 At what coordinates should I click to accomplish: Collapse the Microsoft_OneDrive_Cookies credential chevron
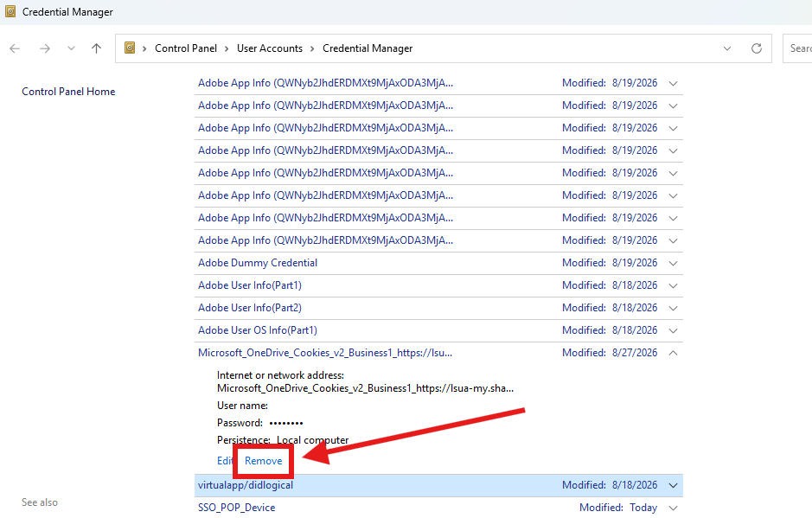674,353
